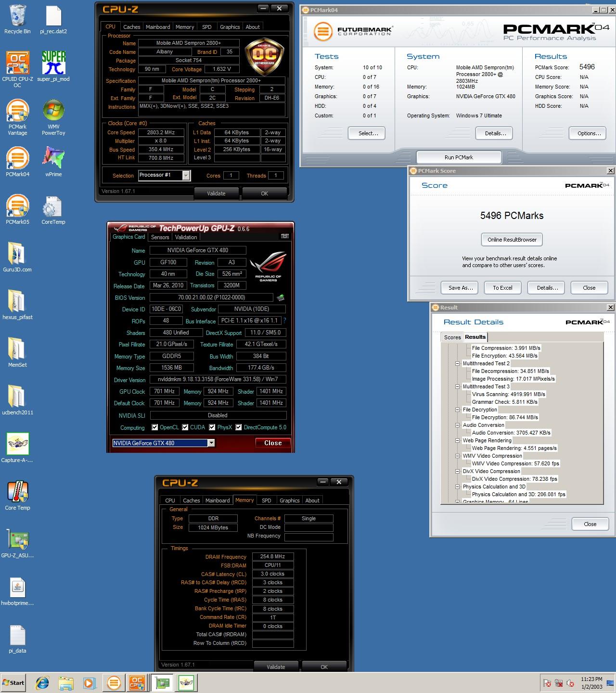Open Windows Explorer from the taskbar

(x=66, y=682)
